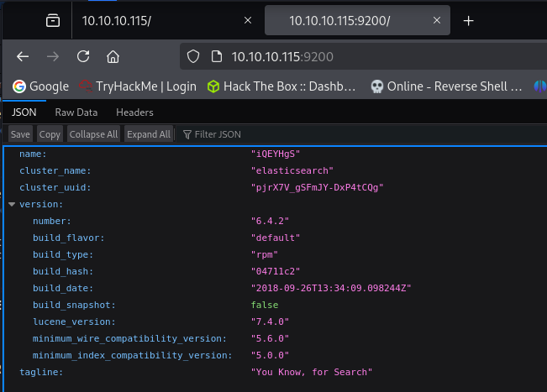
Task: Copy the JSON response
Action: pyautogui.click(x=50, y=134)
